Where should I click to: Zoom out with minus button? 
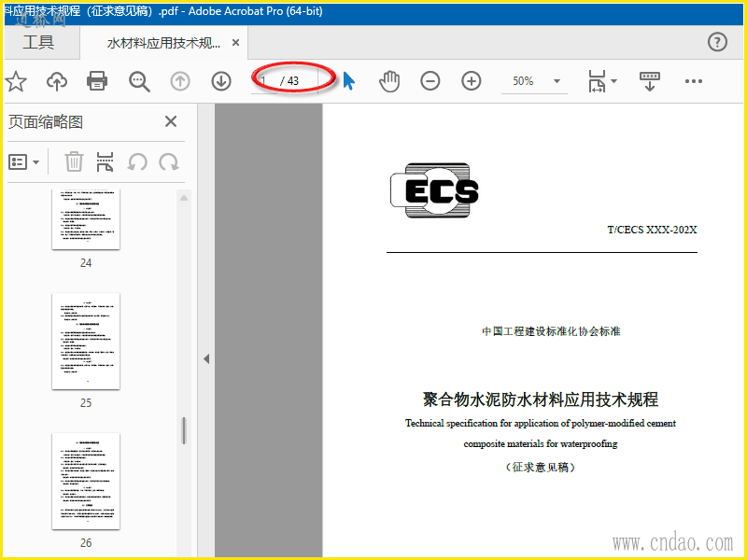click(430, 81)
